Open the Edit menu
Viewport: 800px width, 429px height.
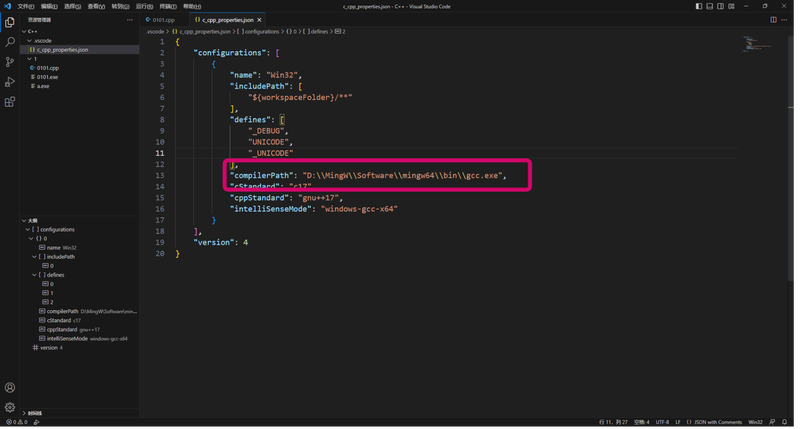(x=49, y=6)
